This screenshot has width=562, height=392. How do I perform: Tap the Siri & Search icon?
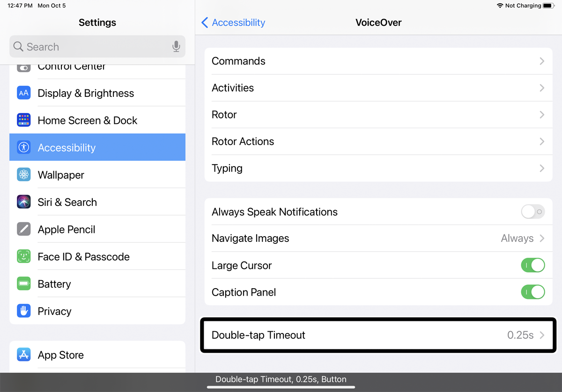pos(24,202)
